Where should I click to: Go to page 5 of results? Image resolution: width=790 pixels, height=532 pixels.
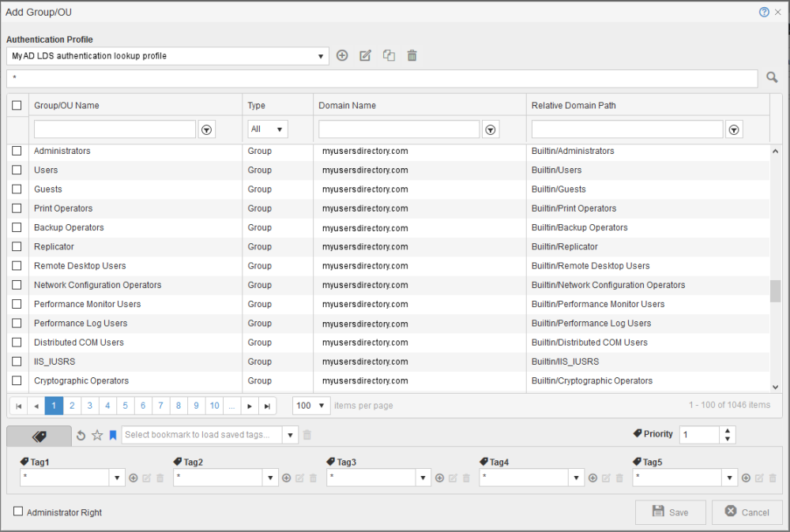pyautogui.click(x=125, y=406)
